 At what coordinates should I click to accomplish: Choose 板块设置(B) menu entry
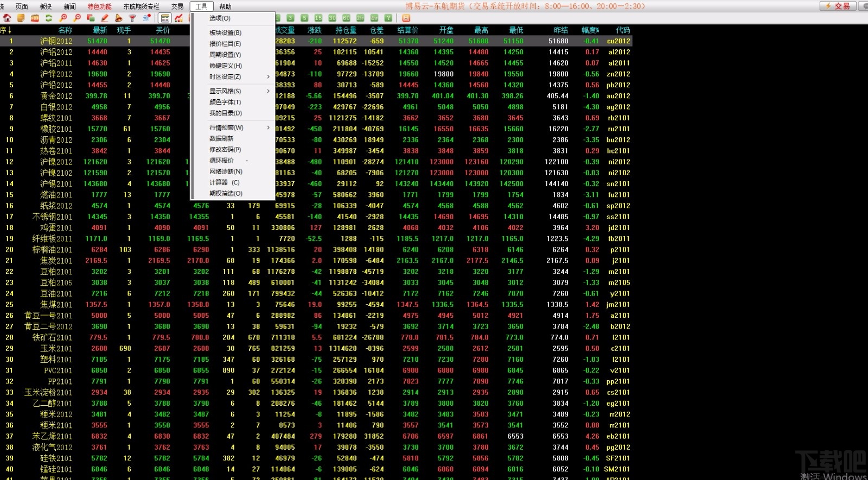coord(233,33)
